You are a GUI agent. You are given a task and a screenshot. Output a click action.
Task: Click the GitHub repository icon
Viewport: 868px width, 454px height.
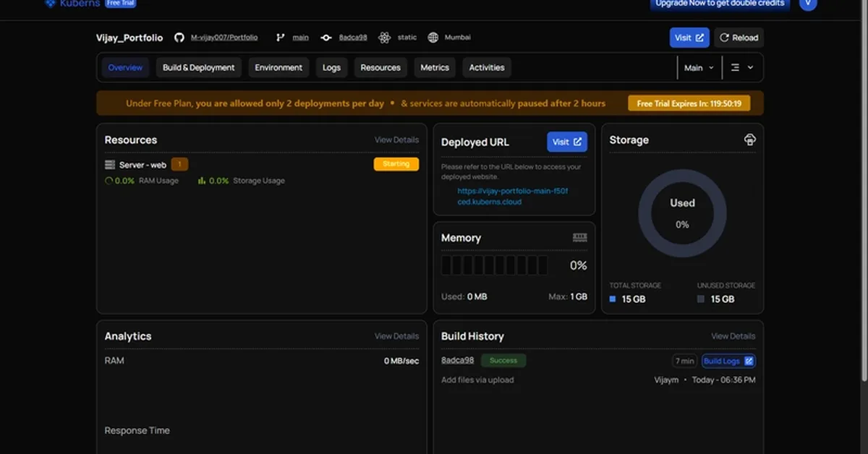[x=178, y=38]
